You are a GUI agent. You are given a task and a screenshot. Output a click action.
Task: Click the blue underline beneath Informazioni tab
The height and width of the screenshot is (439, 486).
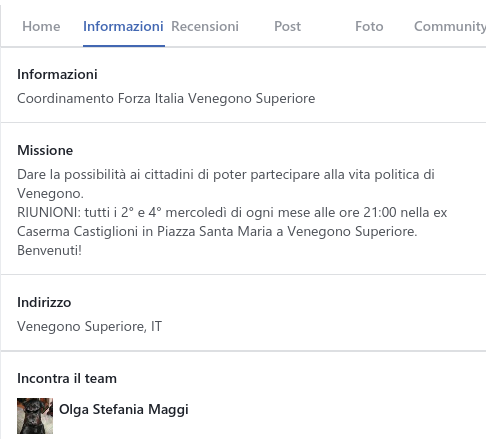[124, 46]
